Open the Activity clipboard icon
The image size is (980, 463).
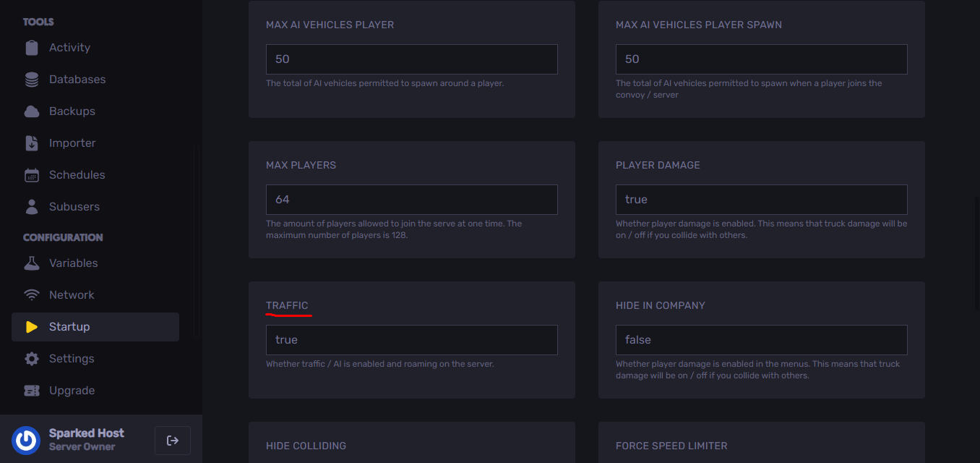(x=32, y=48)
